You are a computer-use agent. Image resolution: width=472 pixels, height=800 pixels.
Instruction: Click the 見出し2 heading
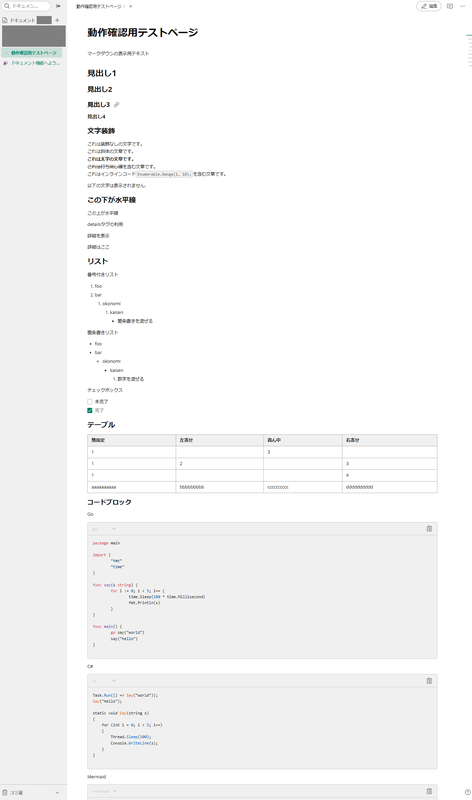100,89
